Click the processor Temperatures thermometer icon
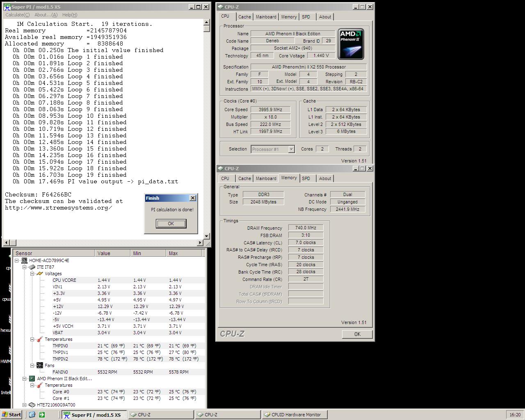The height and width of the screenshot is (420, 525). pos(40,385)
